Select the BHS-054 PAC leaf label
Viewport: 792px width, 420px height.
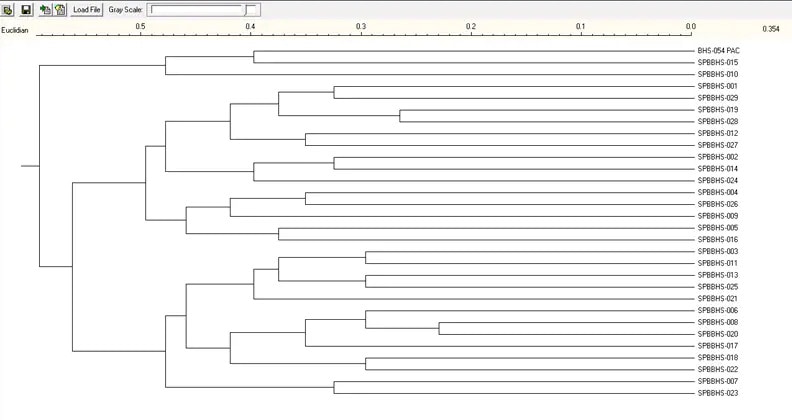[718, 51]
